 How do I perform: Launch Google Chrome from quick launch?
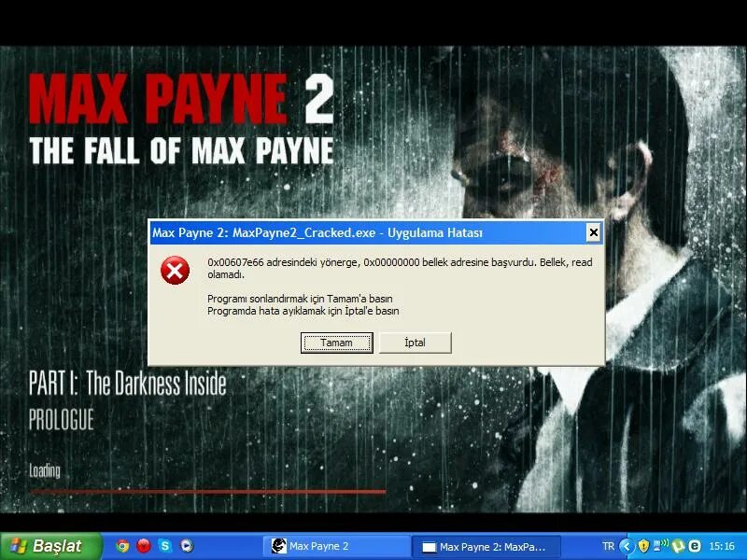pyautogui.click(x=122, y=546)
